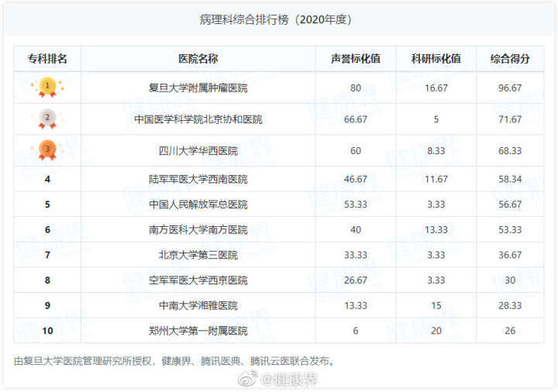Click the bronze rank 3 medal icon
558x392 pixels.
pyautogui.click(x=47, y=150)
